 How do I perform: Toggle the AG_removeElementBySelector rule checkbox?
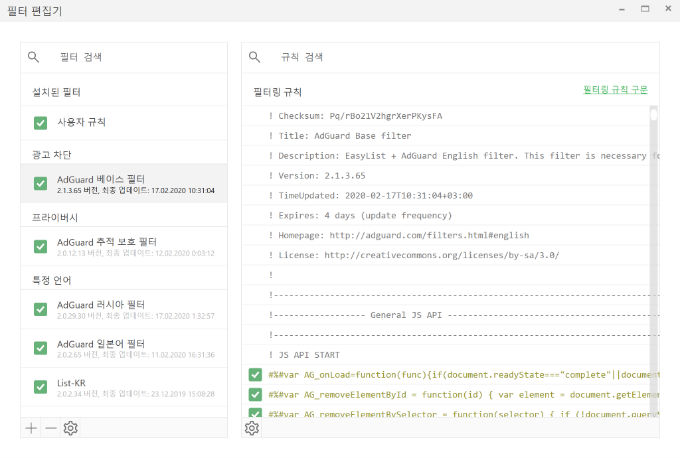pyautogui.click(x=255, y=413)
